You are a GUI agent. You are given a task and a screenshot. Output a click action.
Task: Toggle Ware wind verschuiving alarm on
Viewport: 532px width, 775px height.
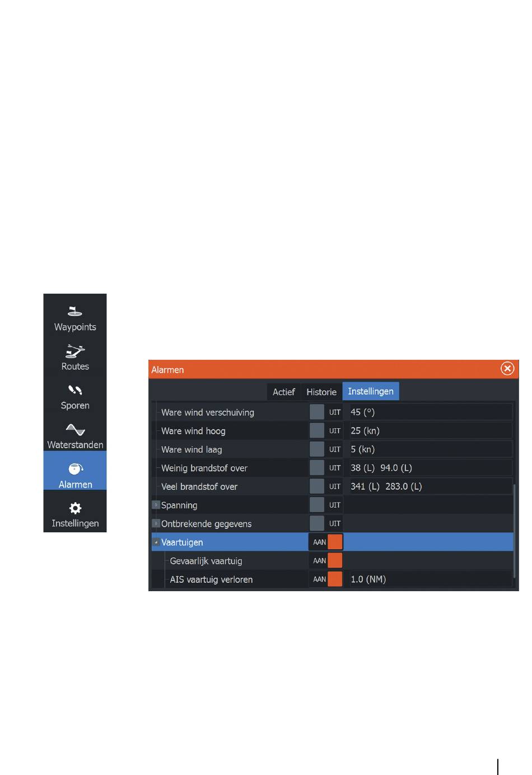click(x=326, y=412)
